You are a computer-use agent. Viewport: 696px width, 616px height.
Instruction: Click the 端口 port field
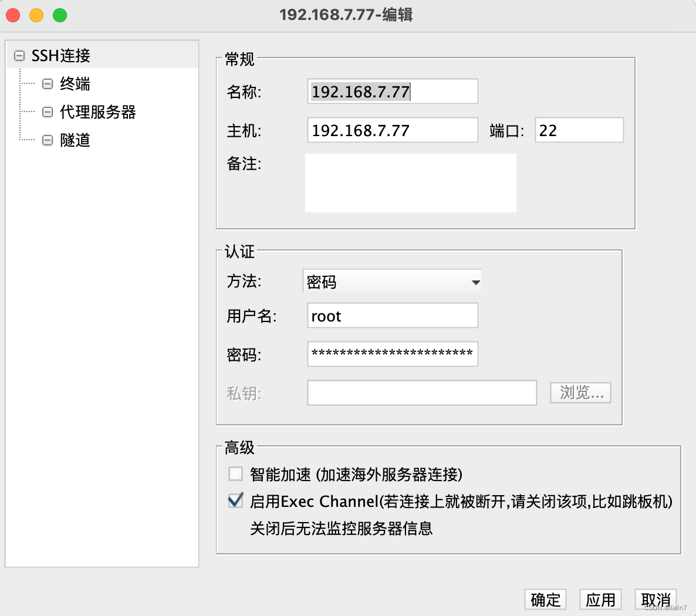579,130
